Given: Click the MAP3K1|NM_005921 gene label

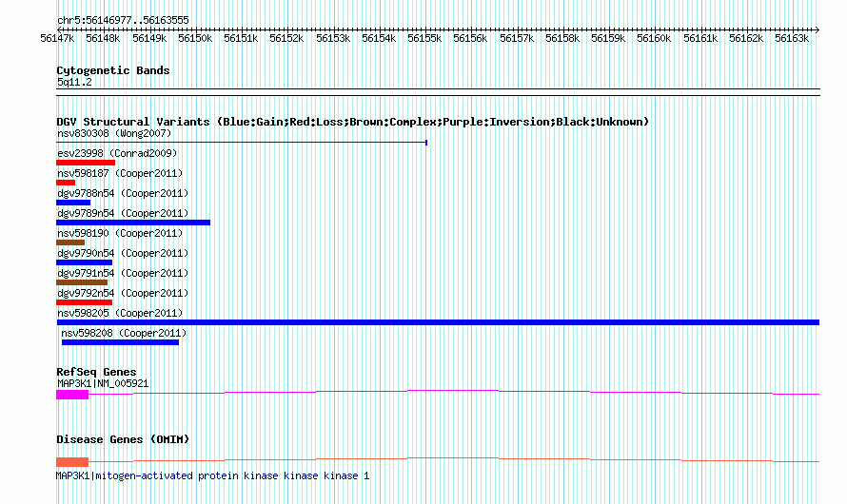Looking at the screenshot, I should click(103, 383).
